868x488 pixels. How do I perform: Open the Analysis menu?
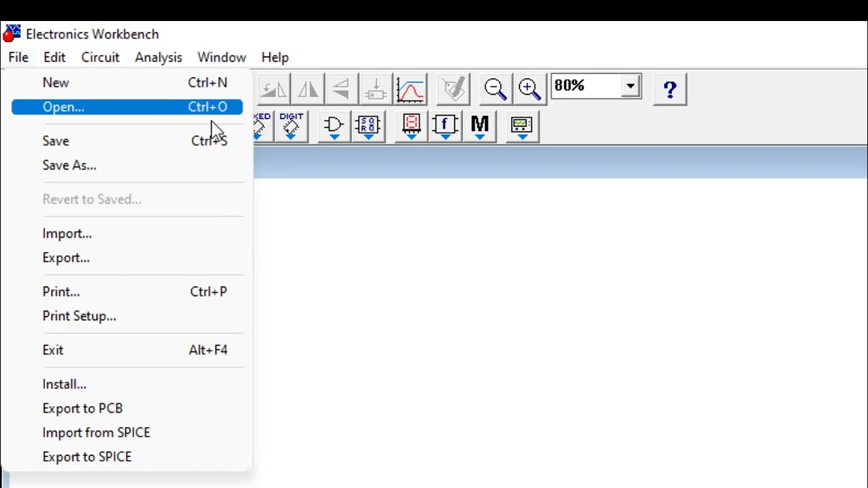tap(159, 58)
